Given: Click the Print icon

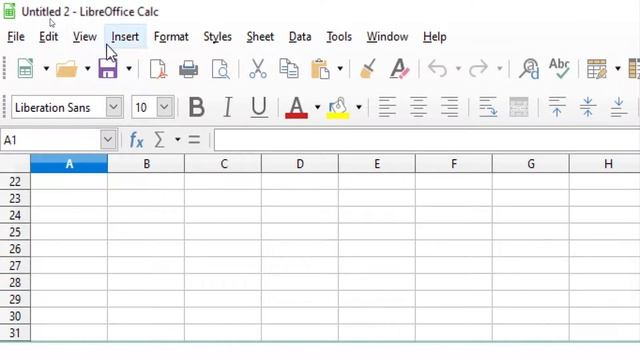Looking at the screenshot, I should click(x=189, y=69).
